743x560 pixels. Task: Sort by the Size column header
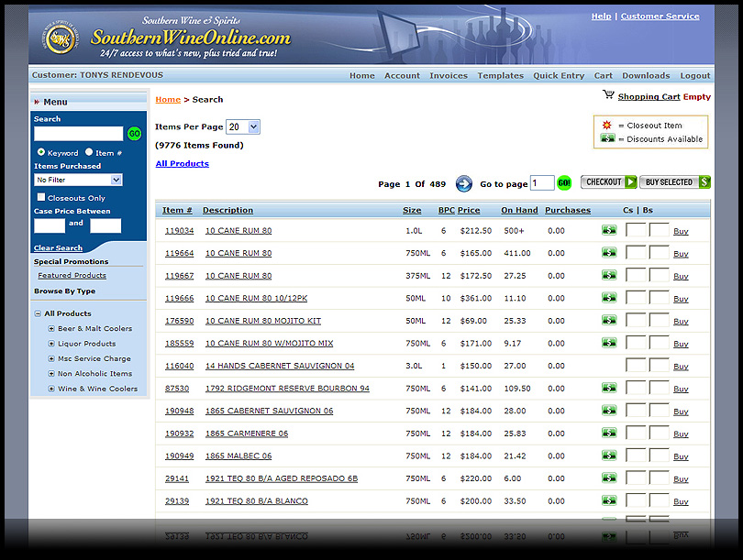coord(412,210)
